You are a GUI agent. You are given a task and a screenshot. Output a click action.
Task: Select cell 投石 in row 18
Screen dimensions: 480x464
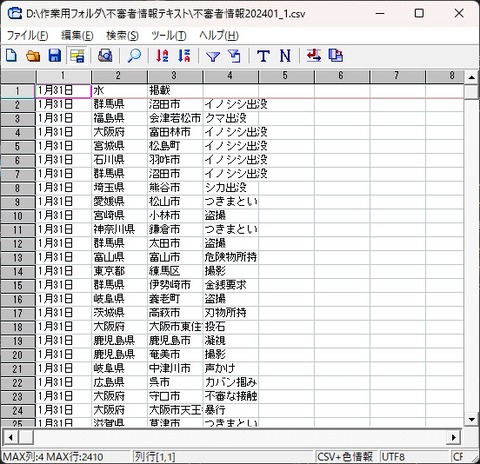[230, 327]
